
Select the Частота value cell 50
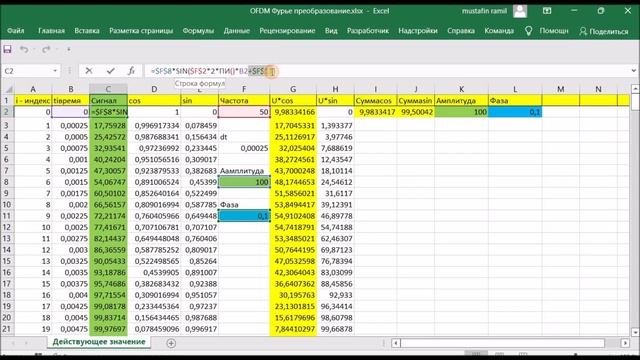pyautogui.click(x=244, y=112)
